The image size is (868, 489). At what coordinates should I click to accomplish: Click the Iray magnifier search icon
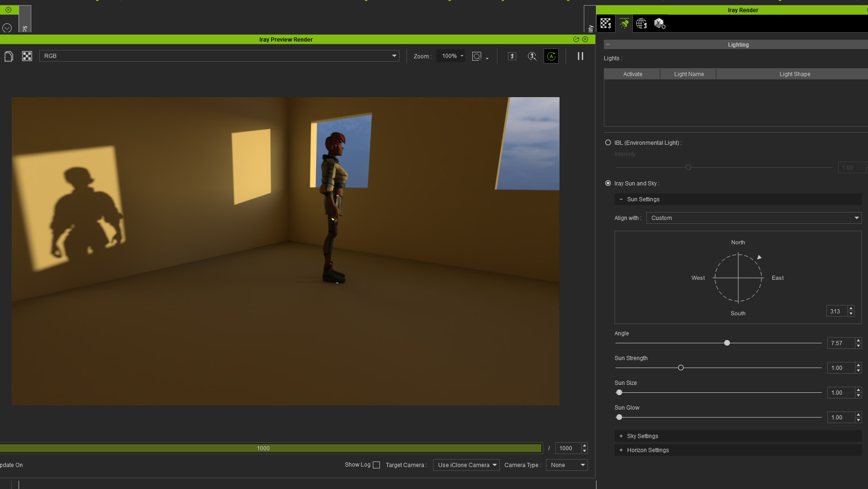coord(532,57)
